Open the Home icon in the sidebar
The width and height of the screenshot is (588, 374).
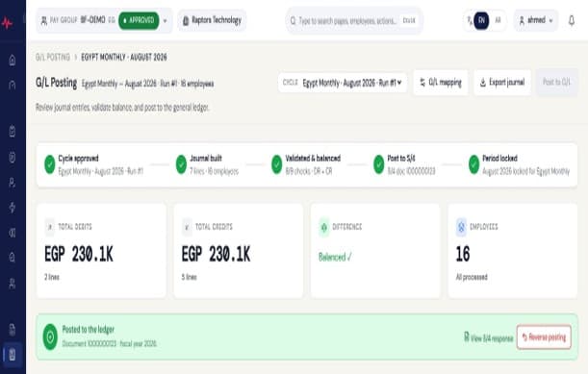pyautogui.click(x=13, y=60)
